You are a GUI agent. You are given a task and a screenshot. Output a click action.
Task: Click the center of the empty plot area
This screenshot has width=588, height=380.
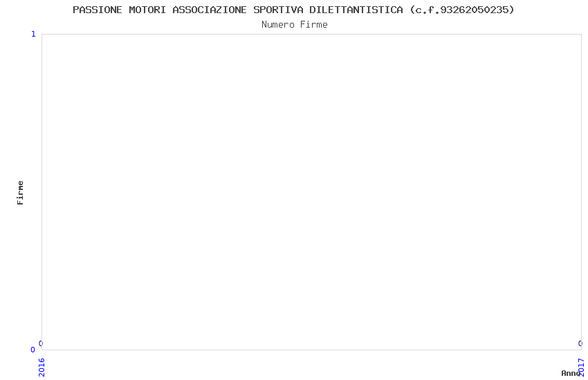311,192
